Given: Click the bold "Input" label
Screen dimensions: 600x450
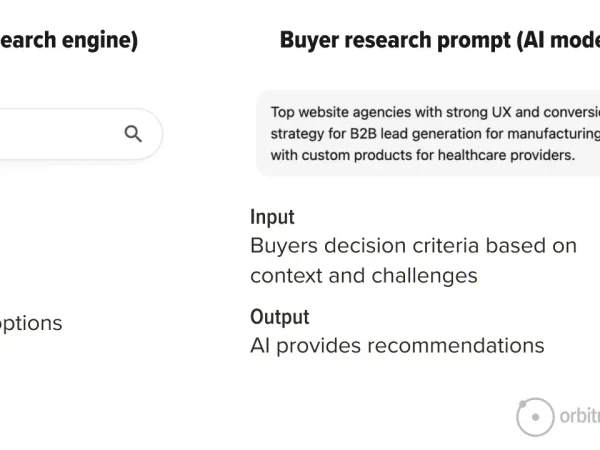Looking at the screenshot, I should tap(272, 217).
